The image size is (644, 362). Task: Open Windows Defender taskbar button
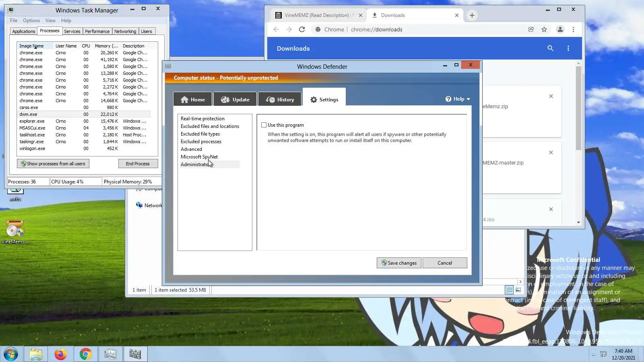point(135,354)
